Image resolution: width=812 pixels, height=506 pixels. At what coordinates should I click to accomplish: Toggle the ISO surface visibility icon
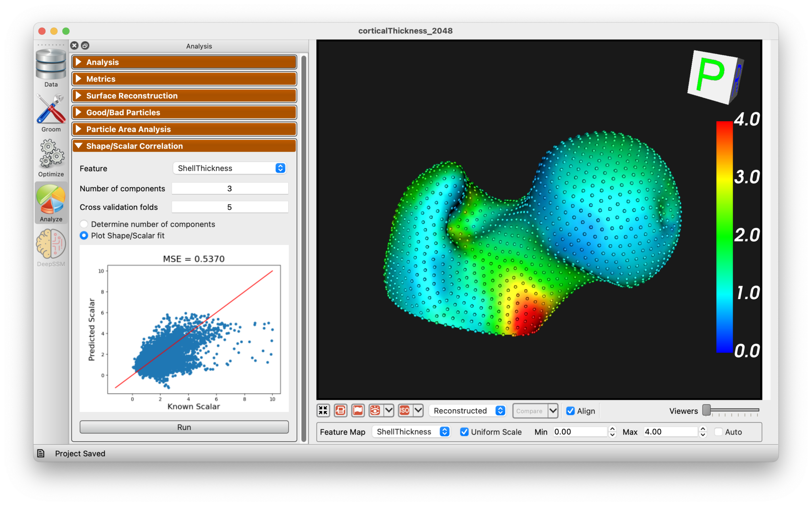404,411
